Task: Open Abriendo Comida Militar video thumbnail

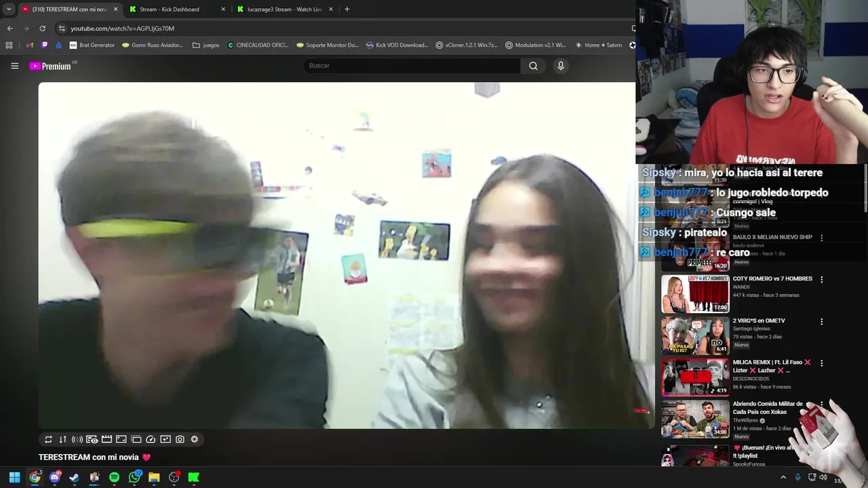Action: tap(695, 420)
